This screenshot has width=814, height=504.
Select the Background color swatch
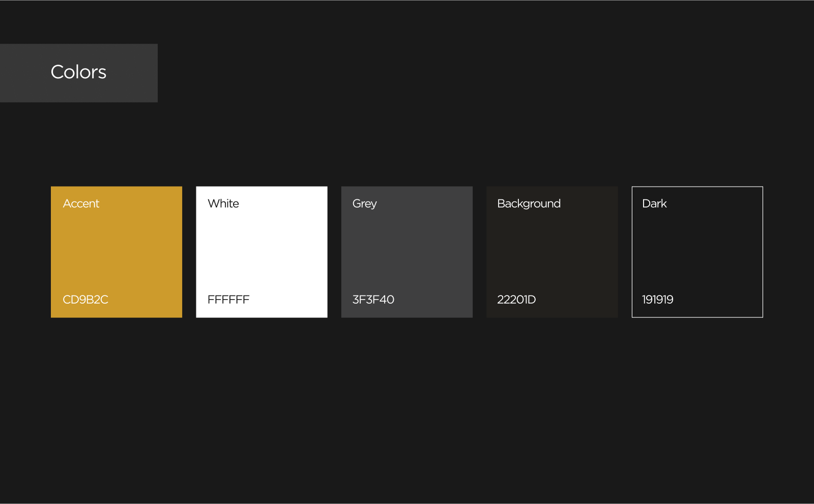point(552,252)
